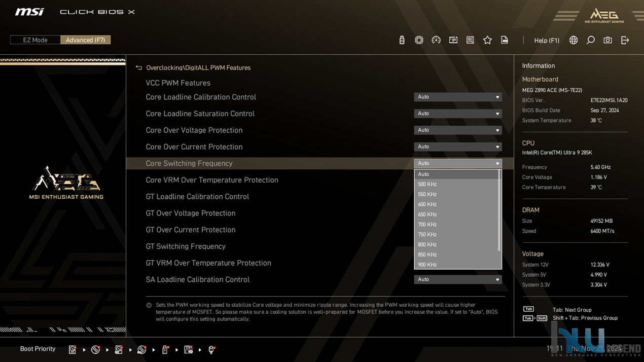Select third boot device, the USB hard disk
The image size is (644, 362).
point(119,349)
